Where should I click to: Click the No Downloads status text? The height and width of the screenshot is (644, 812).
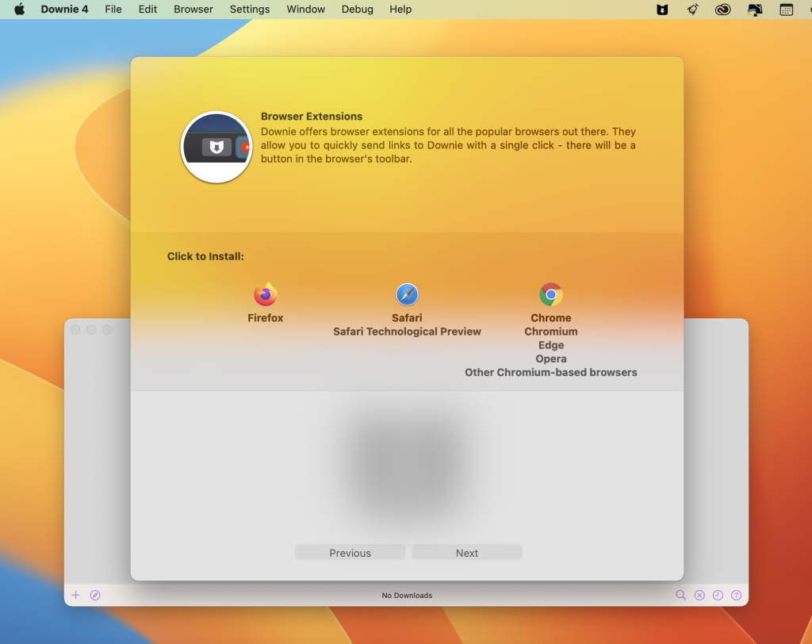(407, 596)
